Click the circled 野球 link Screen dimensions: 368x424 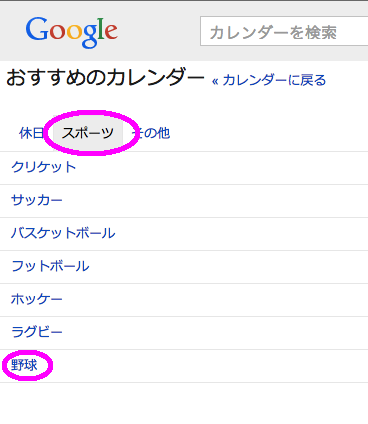24,365
